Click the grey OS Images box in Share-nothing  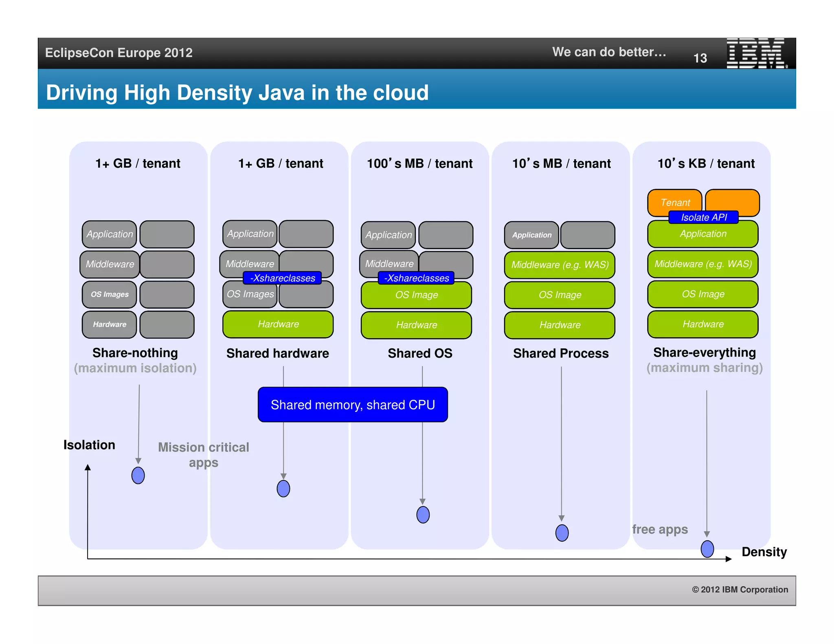coord(110,294)
